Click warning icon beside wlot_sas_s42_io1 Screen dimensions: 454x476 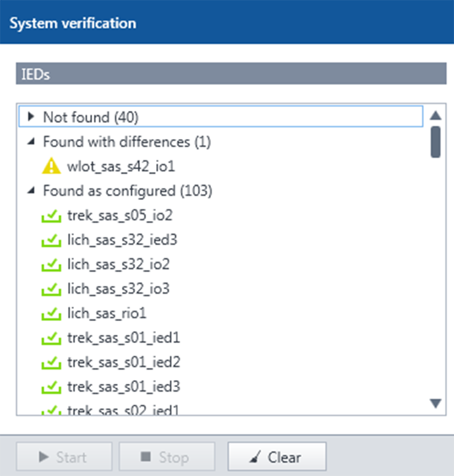click(51, 166)
